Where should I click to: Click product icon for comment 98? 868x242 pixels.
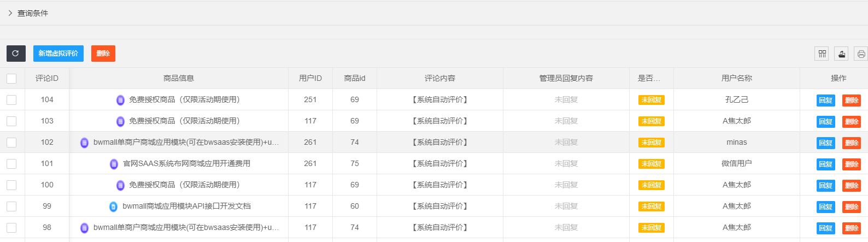pos(85,228)
